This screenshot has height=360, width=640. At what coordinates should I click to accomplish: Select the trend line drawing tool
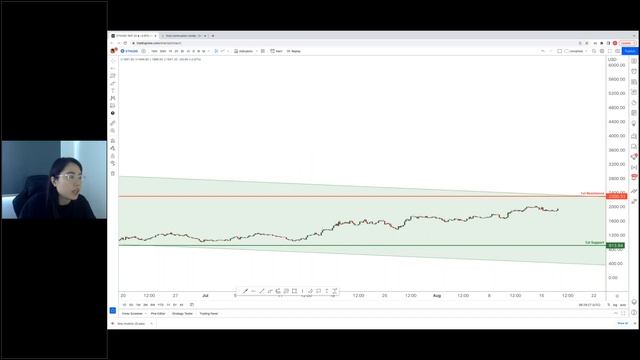113,68
